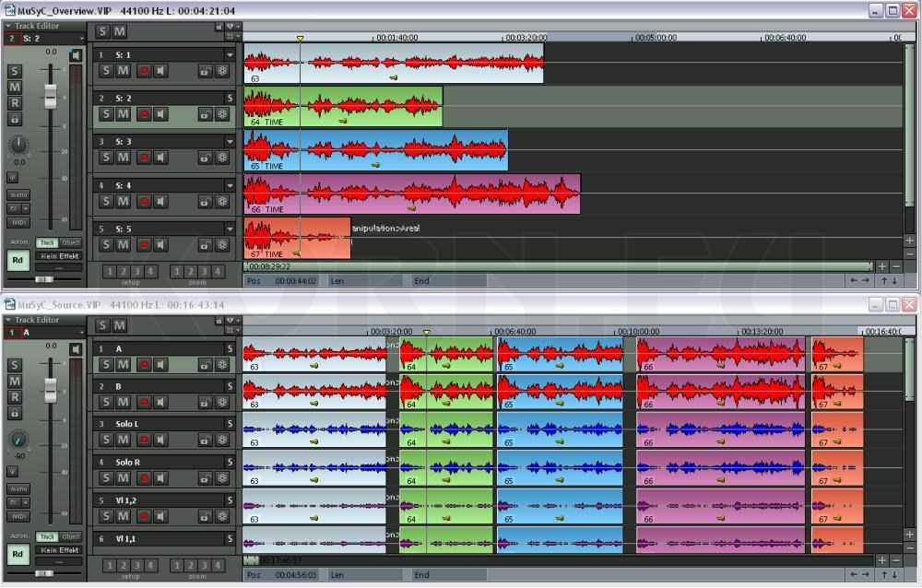Click MIDI button in Source Track Editor

[x=18, y=516]
